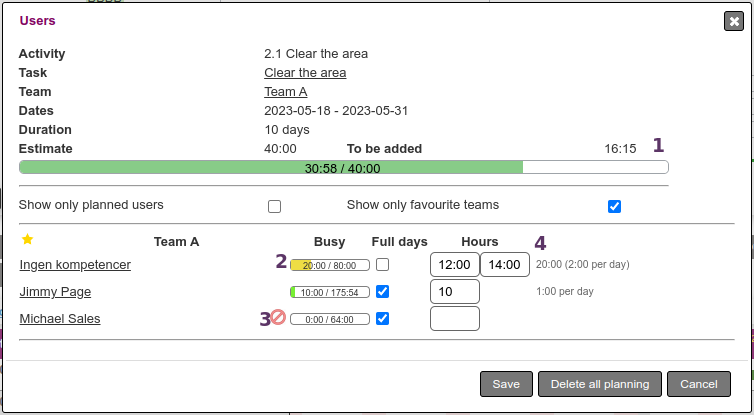Viewport: 754px width, 415px height.
Task: Open Ingen kompetencer user link
Action: pyautogui.click(x=75, y=265)
